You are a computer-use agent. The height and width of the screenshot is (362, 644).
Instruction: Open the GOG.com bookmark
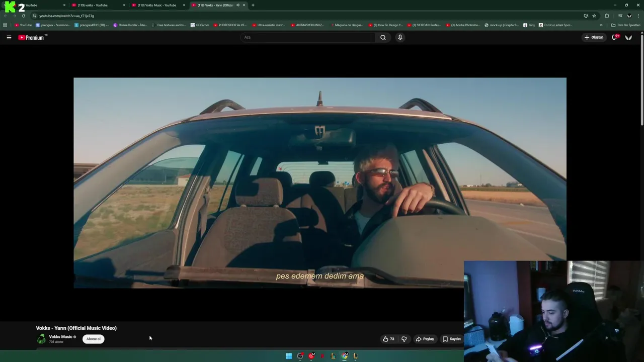[x=200, y=25]
